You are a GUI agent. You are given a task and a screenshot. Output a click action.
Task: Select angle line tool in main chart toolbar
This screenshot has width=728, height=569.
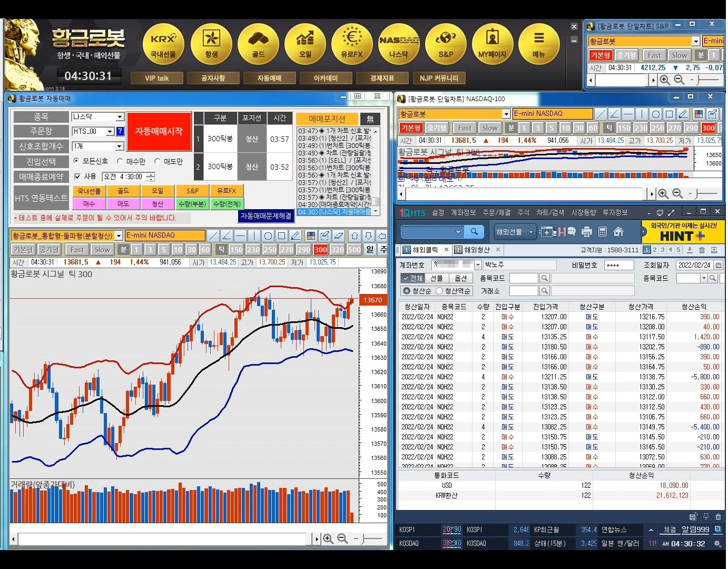point(227,236)
